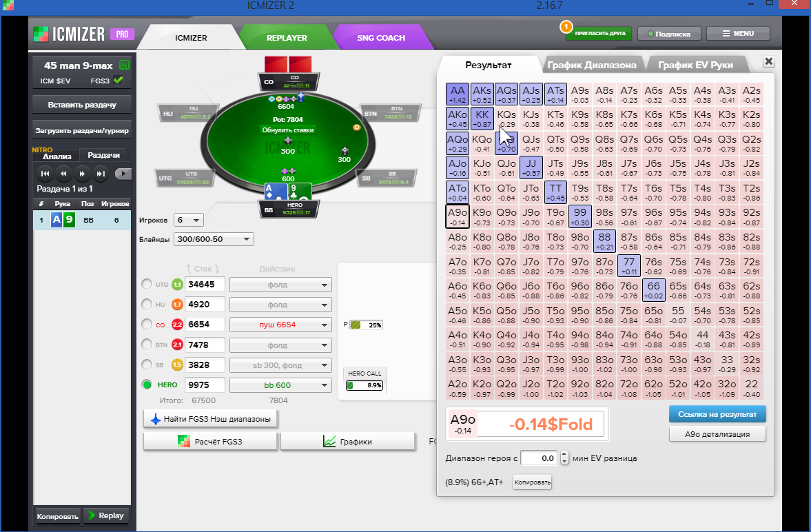The height and width of the screenshot is (532, 811).
Task: Click the ICMIZER logo
Action: click(x=70, y=34)
